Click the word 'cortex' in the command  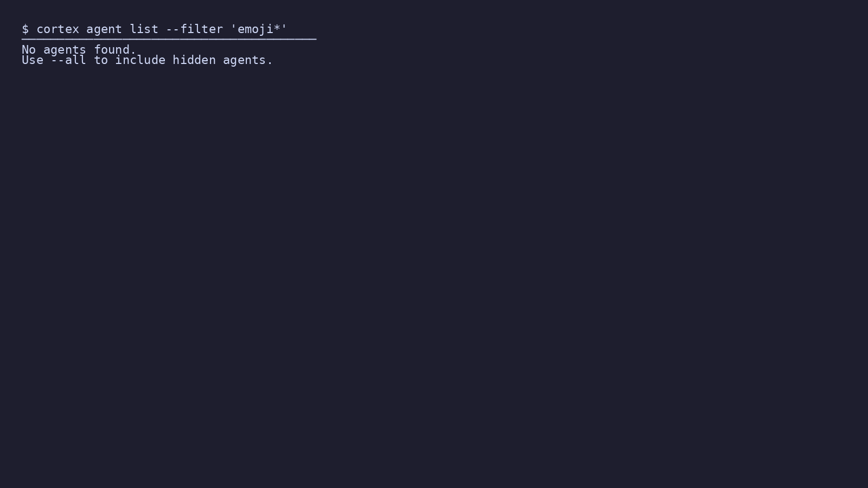[58, 29]
